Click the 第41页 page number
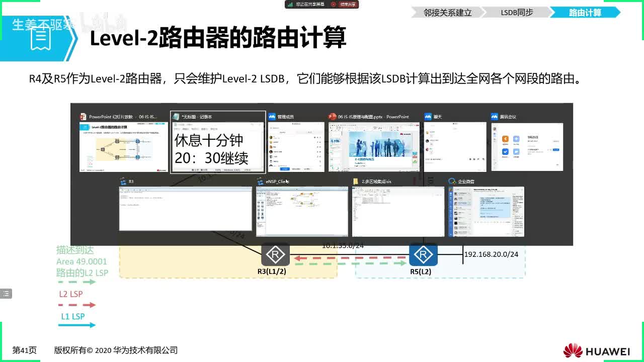Viewport: 644px width, 362px height. (x=25, y=350)
